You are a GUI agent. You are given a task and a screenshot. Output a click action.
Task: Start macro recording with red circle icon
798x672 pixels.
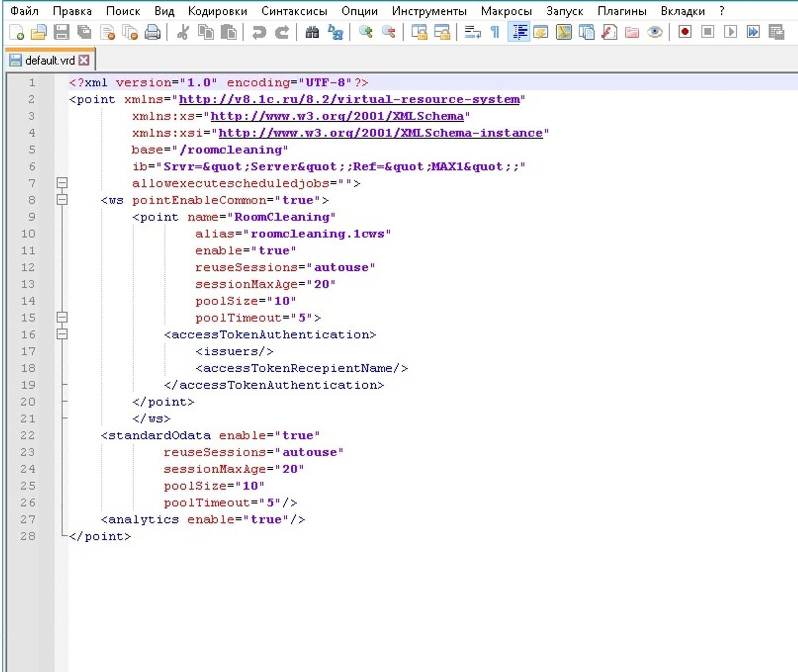tap(685, 32)
